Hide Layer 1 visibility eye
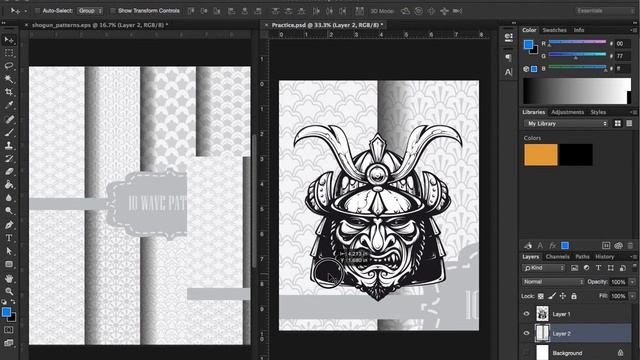 [527, 314]
